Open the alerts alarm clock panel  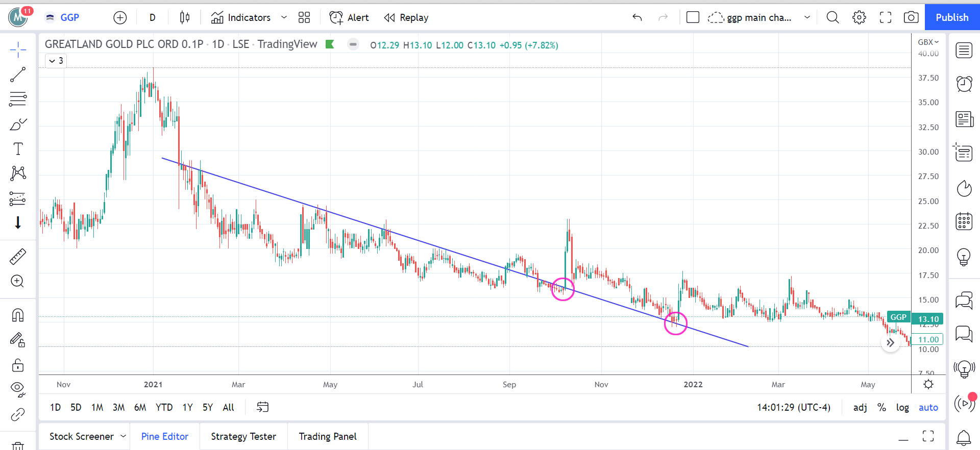(964, 84)
